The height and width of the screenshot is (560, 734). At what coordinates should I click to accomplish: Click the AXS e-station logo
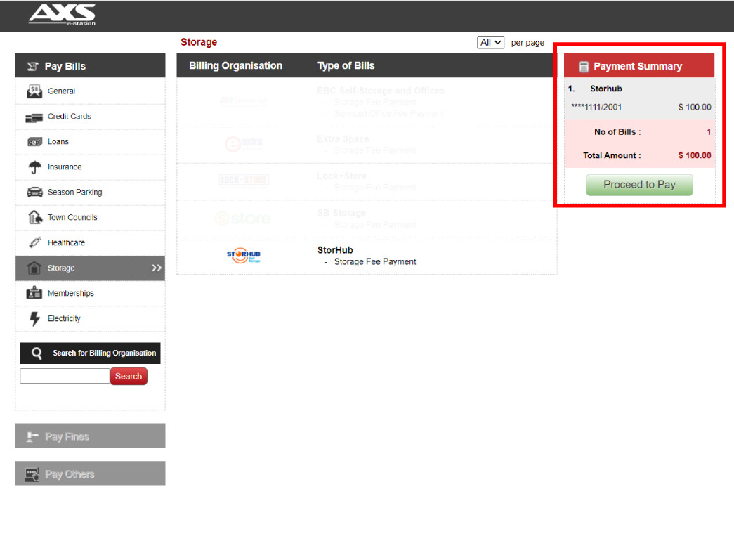[63, 15]
